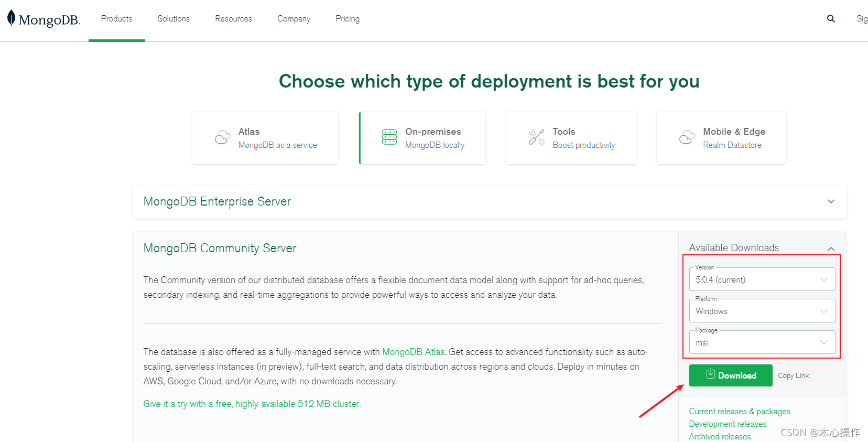868x442 pixels.
Task: Select the Tools Boost productivity card
Action: click(571, 138)
